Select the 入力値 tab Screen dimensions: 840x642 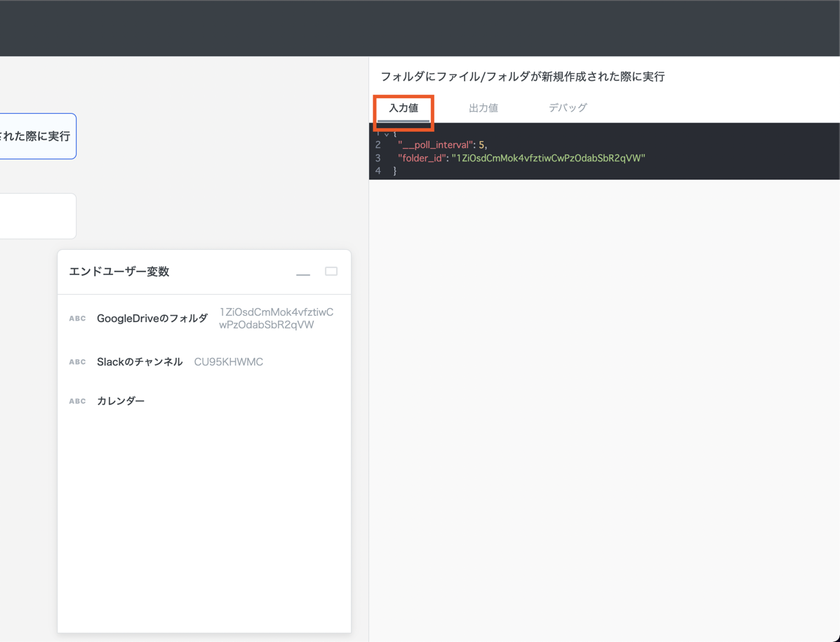(404, 108)
